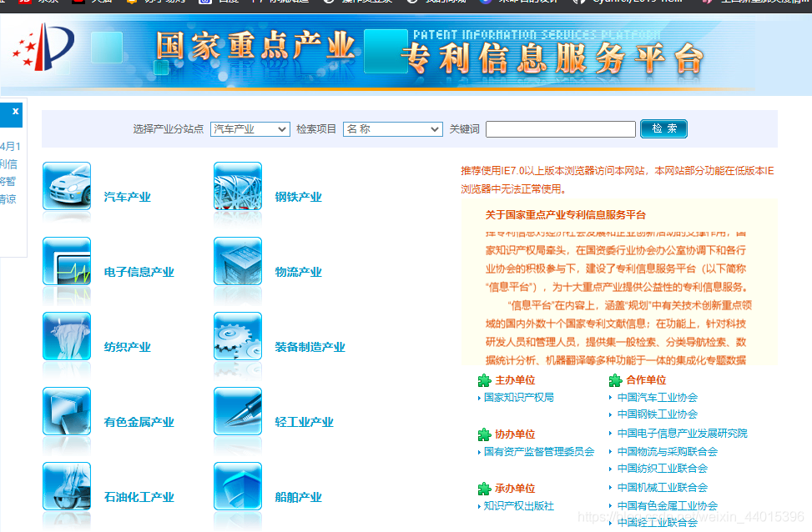Click the platform logo with red stars
The image size is (812, 532).
click(x=43, y=47)
